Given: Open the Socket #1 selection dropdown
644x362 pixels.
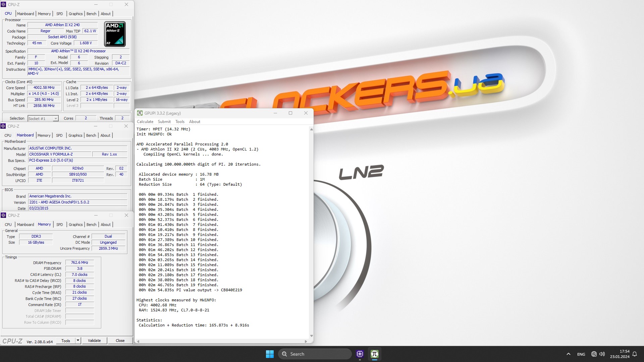Looking at the screenshot, I should pyautogui.click(x=43, y=118).
